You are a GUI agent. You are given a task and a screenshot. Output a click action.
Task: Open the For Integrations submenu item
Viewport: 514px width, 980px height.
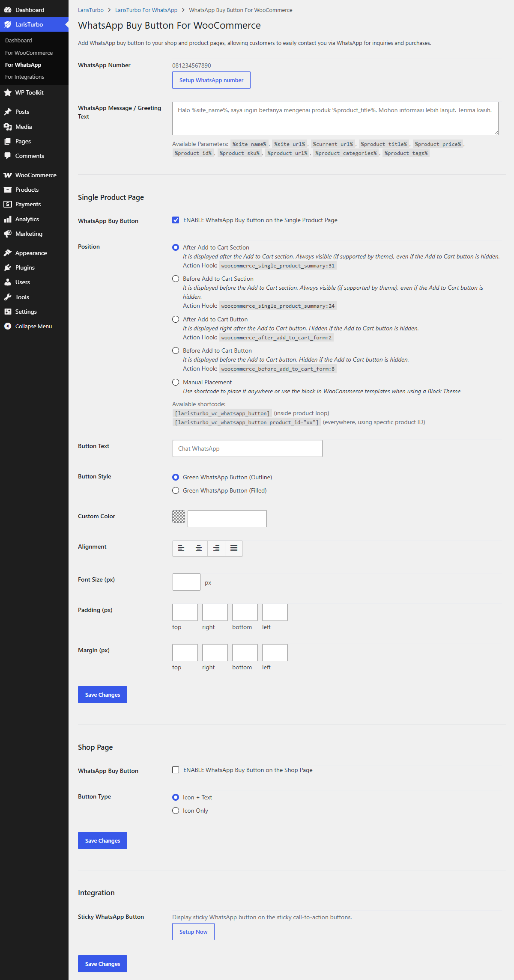[x=24, y=77]
